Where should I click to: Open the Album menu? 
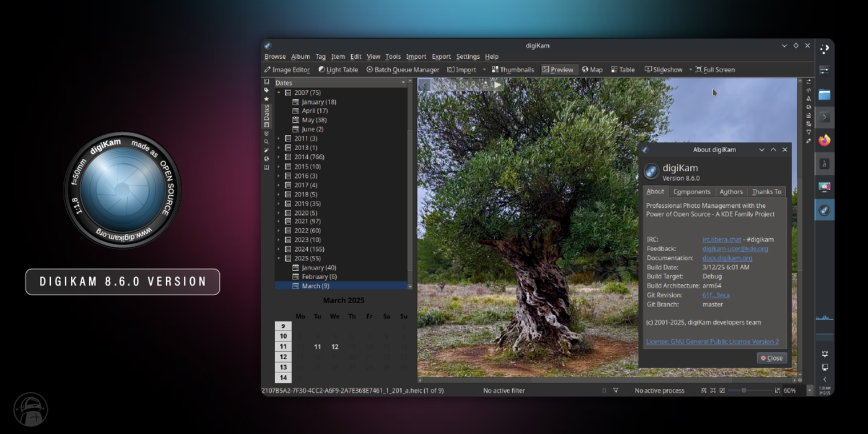pos(300,57)
